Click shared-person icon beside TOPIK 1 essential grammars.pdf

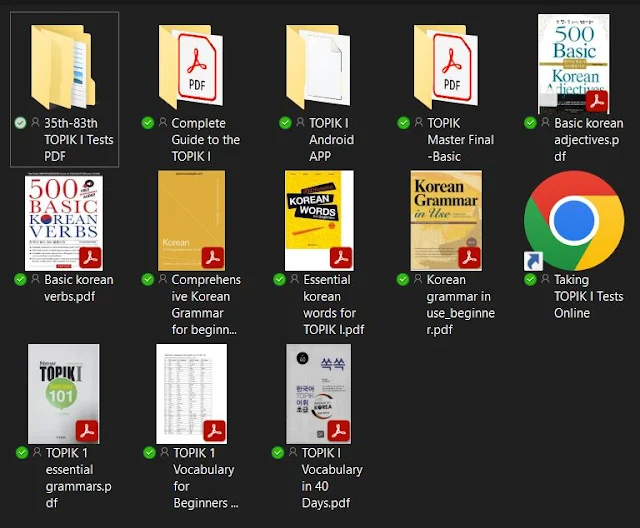point(37,452)
